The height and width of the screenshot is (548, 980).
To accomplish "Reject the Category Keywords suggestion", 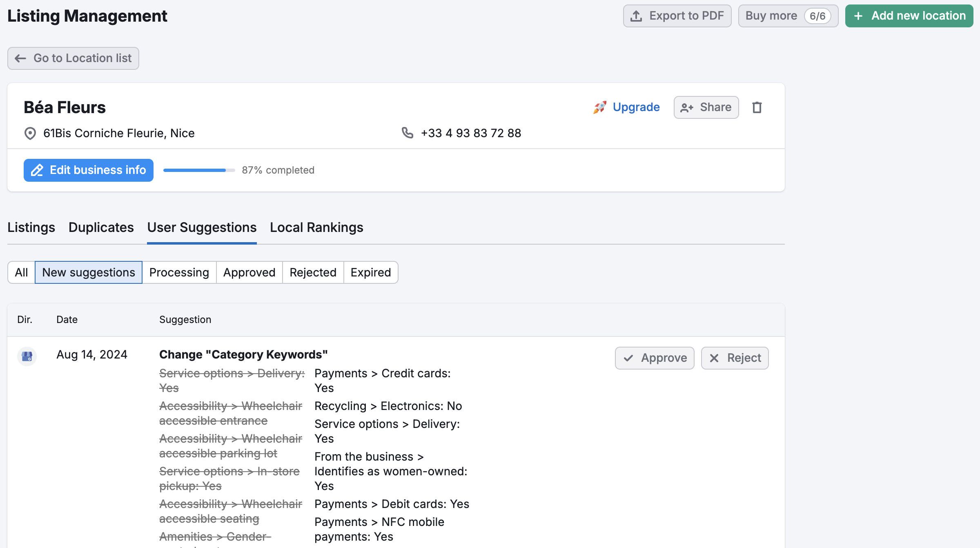I will pos(734,358).
